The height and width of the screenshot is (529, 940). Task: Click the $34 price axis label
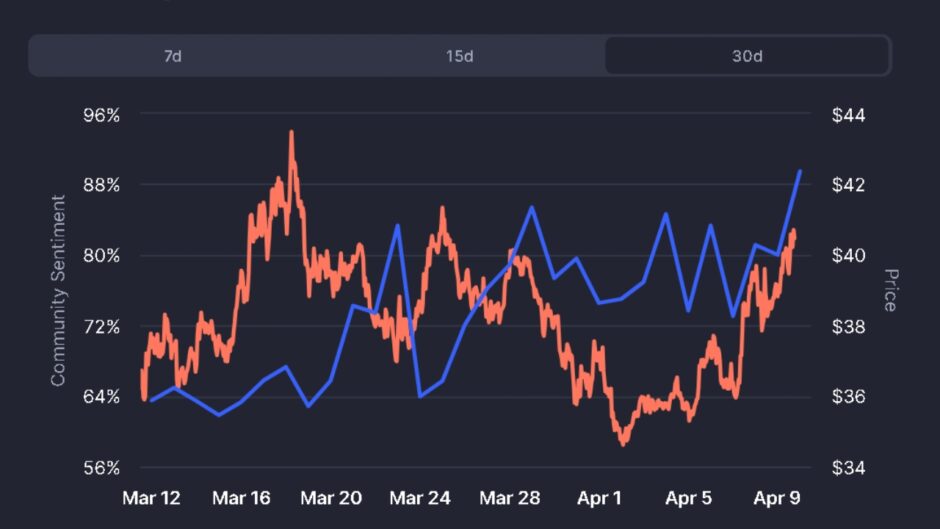tap(849, 468)
